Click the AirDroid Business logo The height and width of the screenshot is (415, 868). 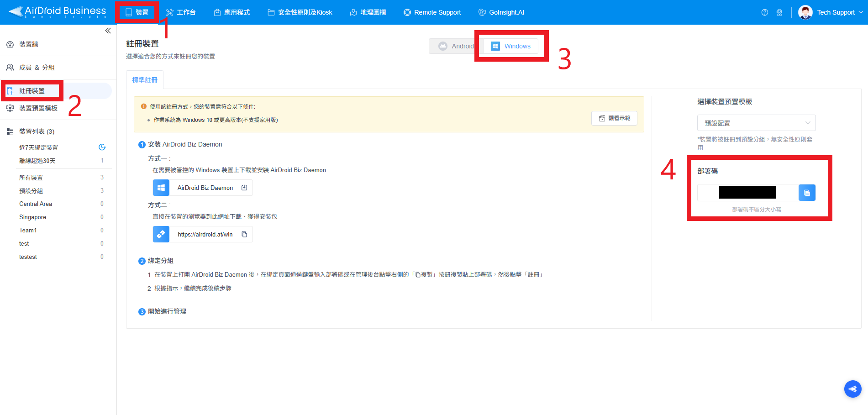pos(57,12)
